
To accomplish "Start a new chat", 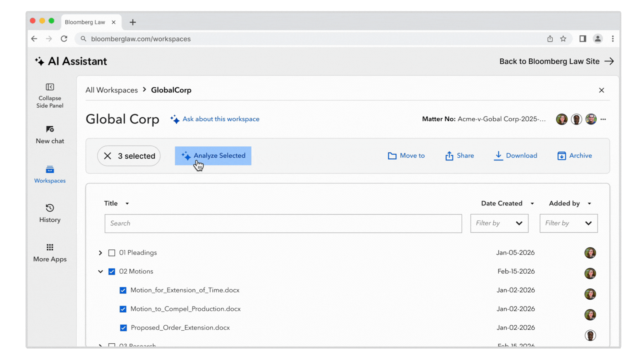I will (49, 134).
